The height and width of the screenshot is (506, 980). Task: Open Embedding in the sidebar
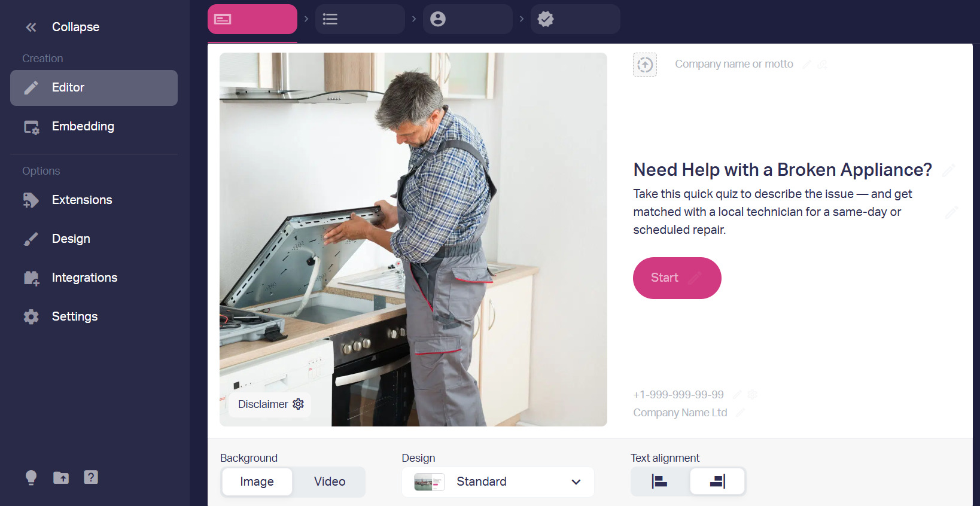[94, 127]
